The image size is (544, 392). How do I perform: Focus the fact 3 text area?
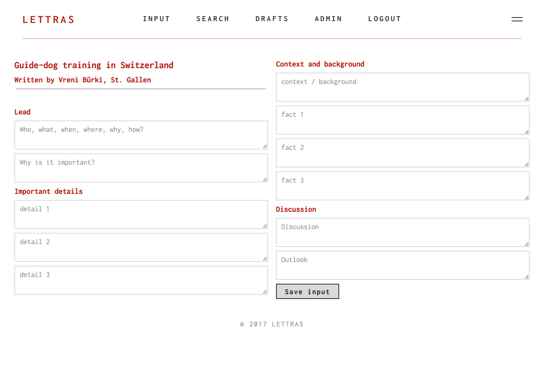(403, 186)
